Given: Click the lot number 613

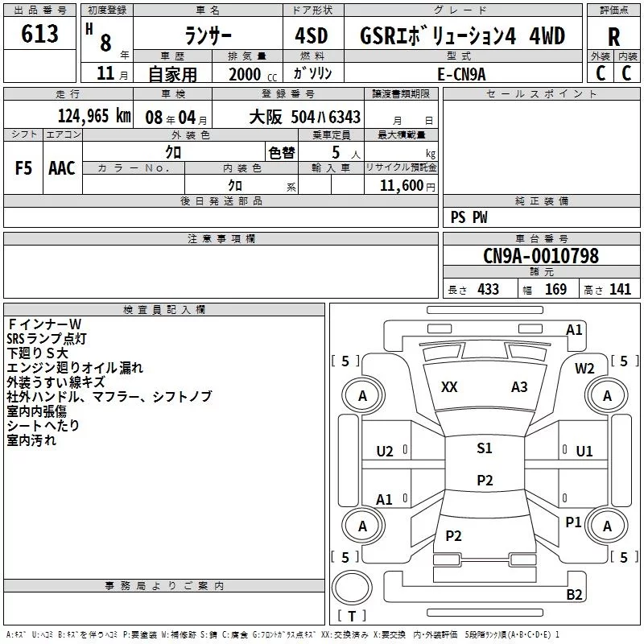Looking at the screenshot, I should click(x=39, y=34).
